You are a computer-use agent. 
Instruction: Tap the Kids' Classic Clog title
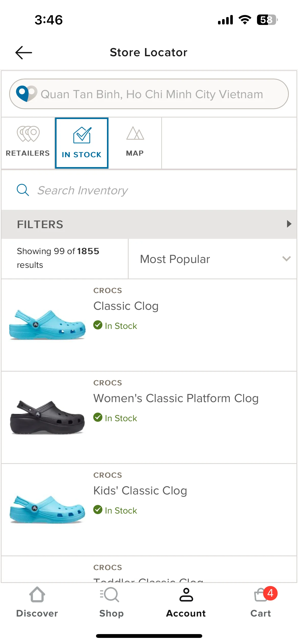click(x=140, y=491)
